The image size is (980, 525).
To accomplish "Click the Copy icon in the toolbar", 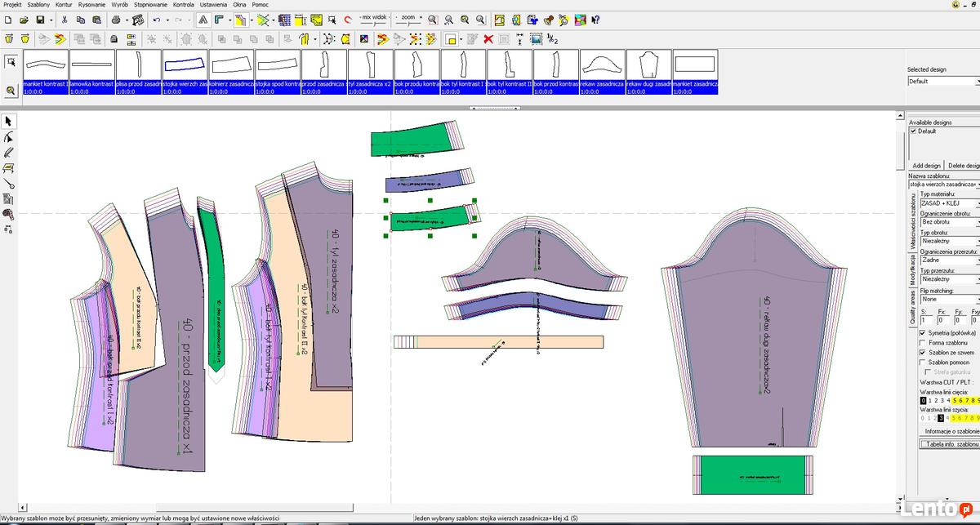I will coord(80,20).
